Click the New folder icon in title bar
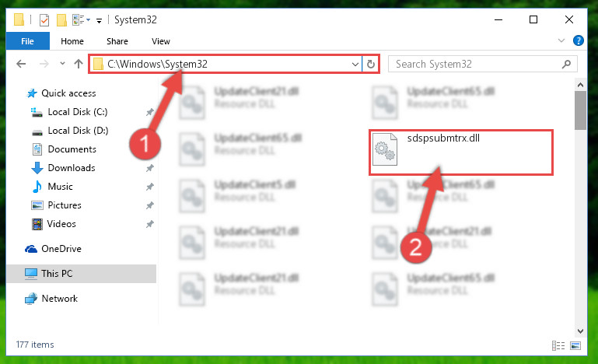The width and height of the screenshot is (598, 364). (61, 20)
